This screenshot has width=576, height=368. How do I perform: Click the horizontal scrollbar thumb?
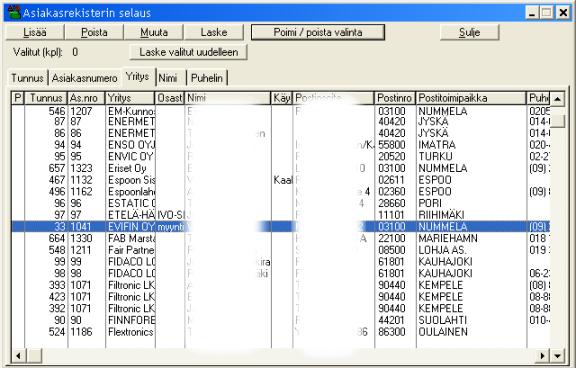(35, 356)
